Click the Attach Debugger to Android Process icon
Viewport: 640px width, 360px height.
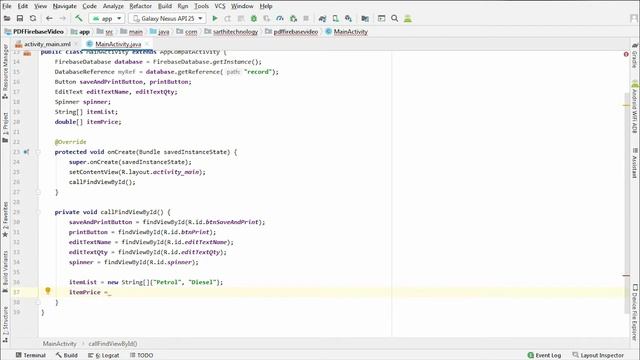[293, 18]
